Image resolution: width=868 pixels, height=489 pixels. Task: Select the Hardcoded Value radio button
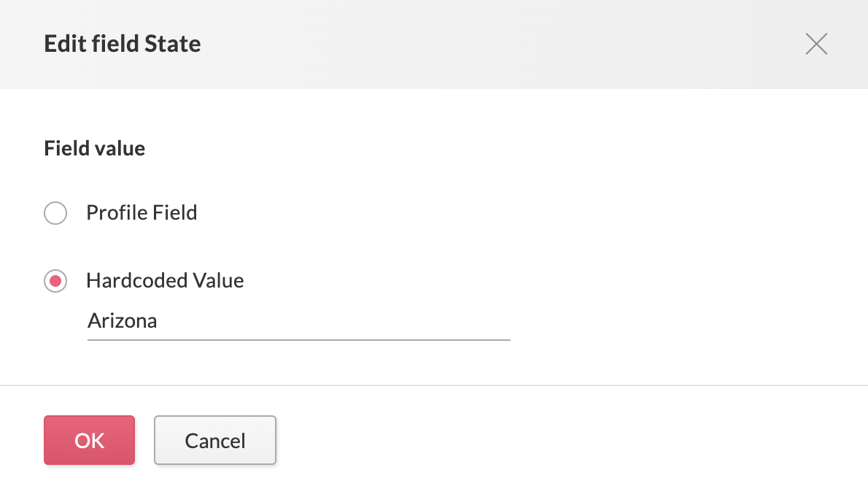(55, 281)
